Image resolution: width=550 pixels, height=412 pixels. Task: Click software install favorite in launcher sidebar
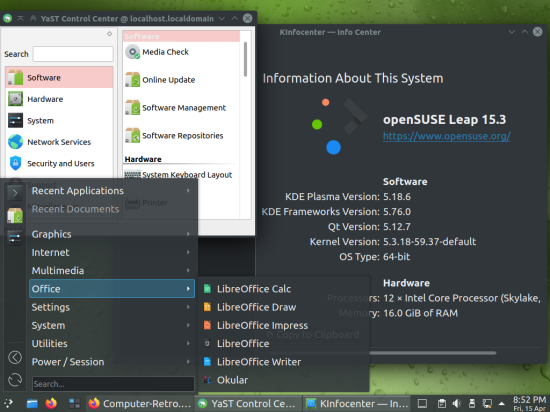(x=15, y=215)
